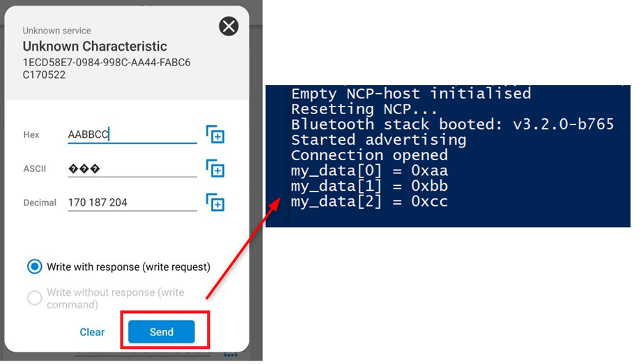The width and height of the screenshot is (641, 364).
Task: Click the Connection opened terminal line
Action: (x=369, y=155)
